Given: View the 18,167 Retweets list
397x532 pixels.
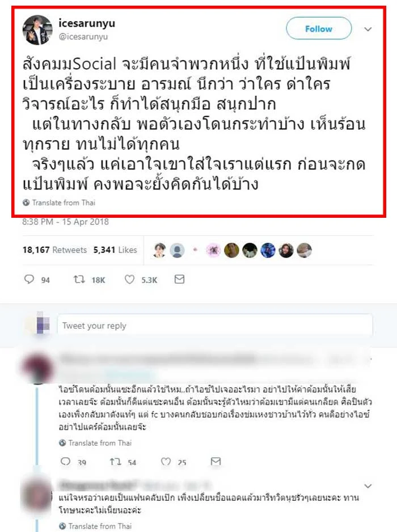Looking at the screenshot, I should coord(54,250).
